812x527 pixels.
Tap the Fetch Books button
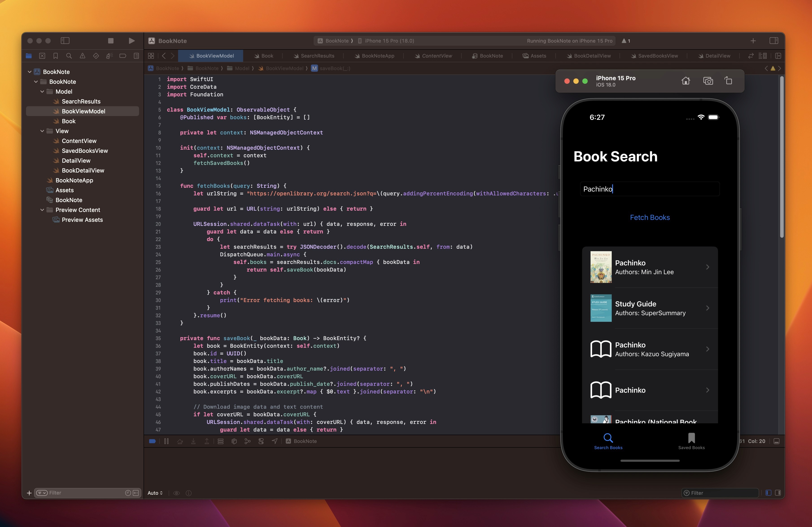pyautogui.click(x=650, y=218)
